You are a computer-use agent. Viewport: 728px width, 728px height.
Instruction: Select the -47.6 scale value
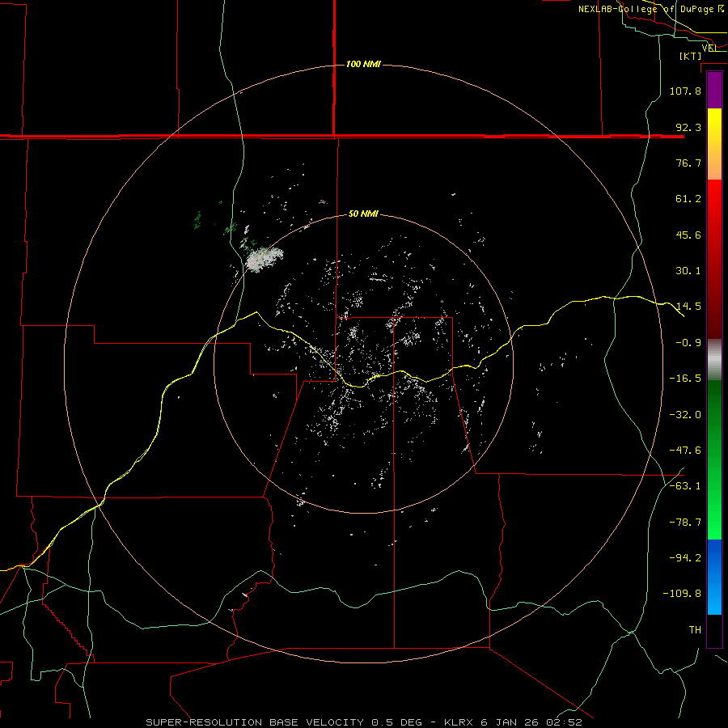(x=685, y=451)
